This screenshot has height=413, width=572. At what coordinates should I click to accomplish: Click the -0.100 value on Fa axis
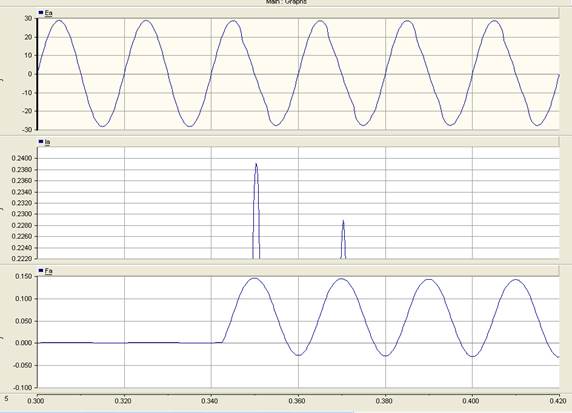point(23,387)
